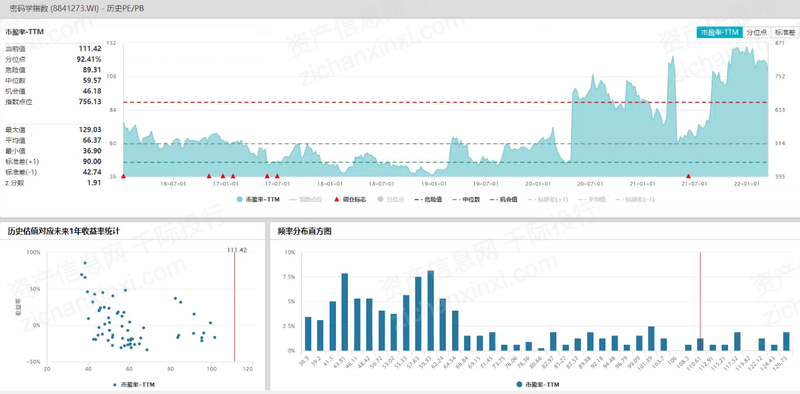Click the histogram bar labeled 126.73

(786, 341)
